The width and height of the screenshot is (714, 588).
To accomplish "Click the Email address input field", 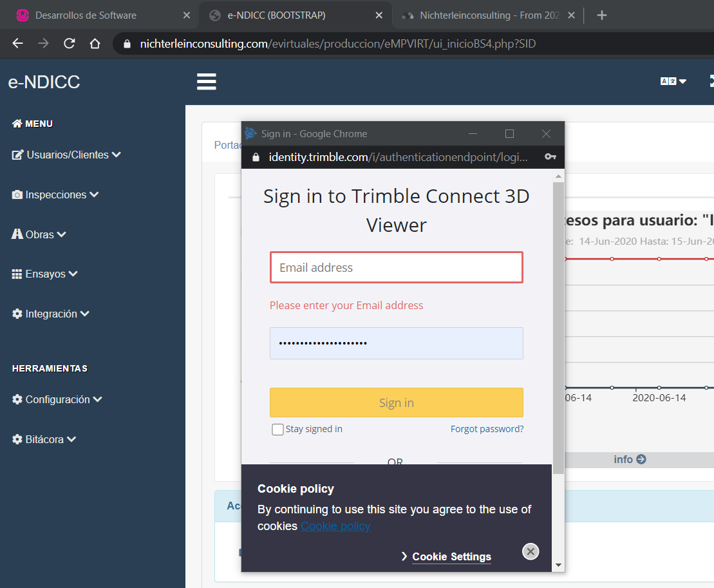I will point(396,267).
